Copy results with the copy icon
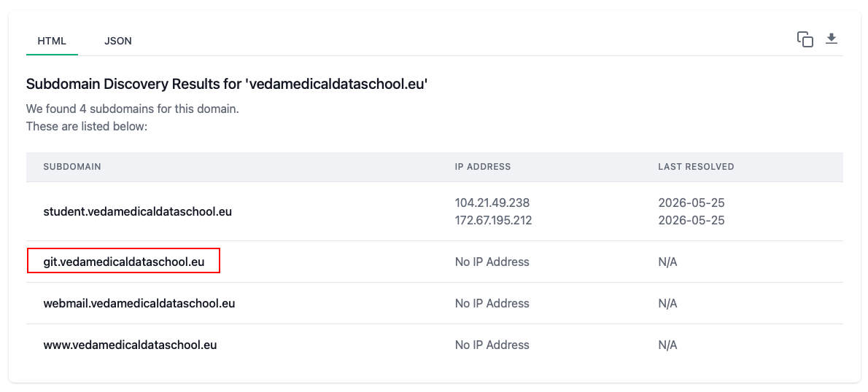 click(x=805, y=39)
